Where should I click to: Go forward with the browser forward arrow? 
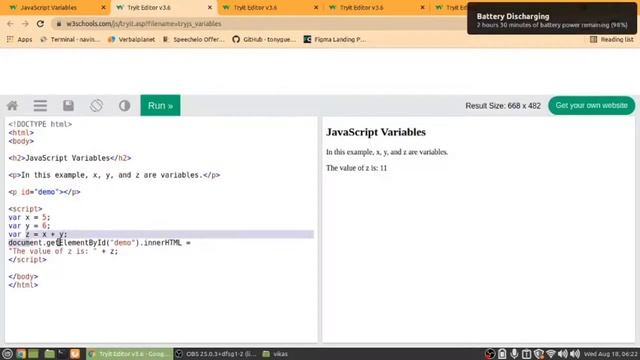(x=25, y=24)
